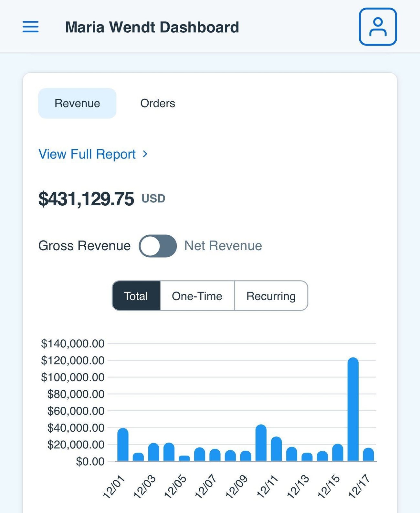Click the 12/17 revenue bar
Viewport: 420px width, 513px height.
tap(368, 455)
